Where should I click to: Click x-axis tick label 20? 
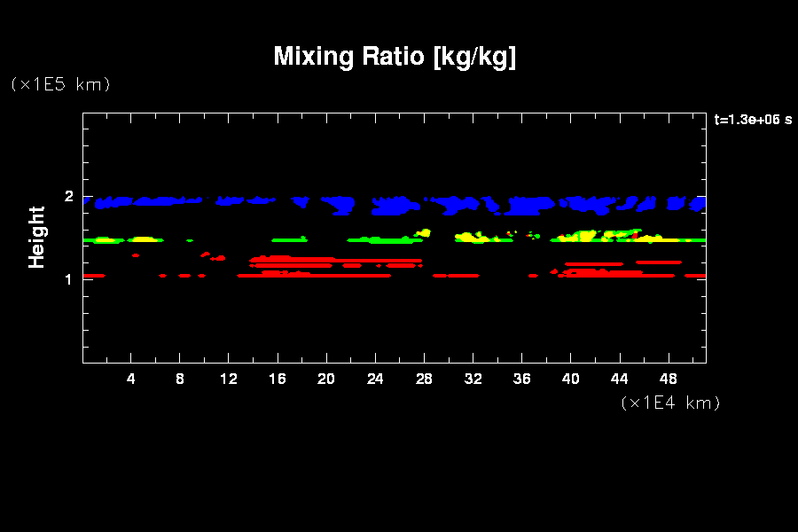[326, 379]
